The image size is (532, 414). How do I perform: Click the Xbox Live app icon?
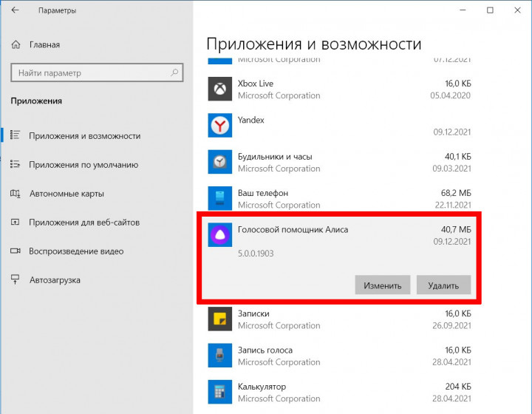(219, 89)
